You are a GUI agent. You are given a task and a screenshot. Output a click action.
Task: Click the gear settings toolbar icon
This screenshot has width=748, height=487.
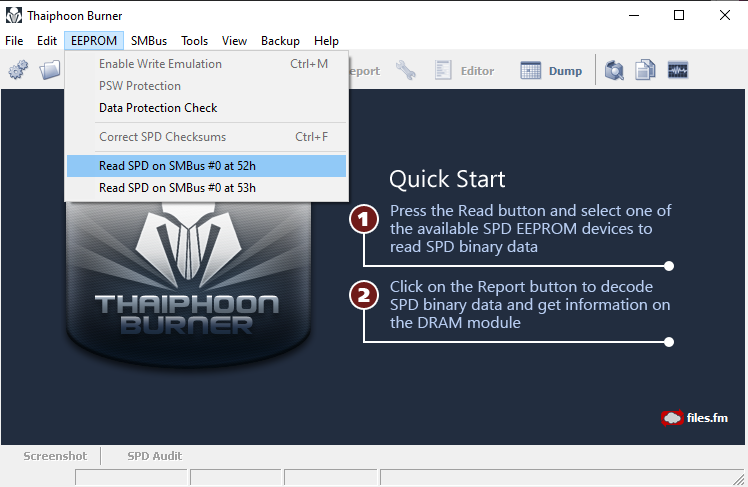[18, 71]
